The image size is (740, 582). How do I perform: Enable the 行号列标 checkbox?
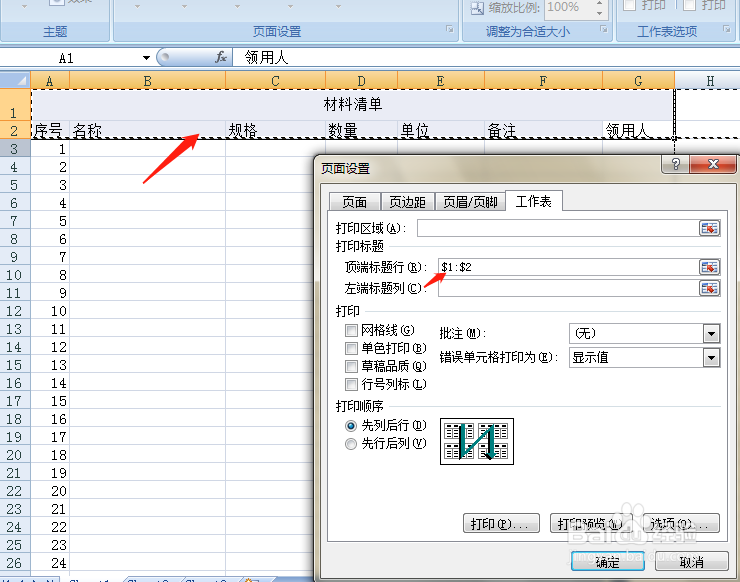(x=351, y=384)
